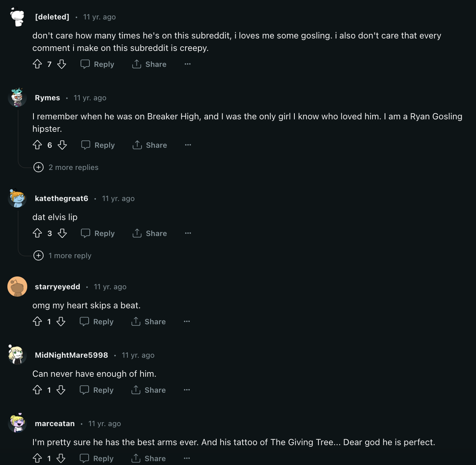The width and height of the screenshot is (476, 465).
Task: Upvote MidNightMare5998's comment
Action: coord(37,390)
